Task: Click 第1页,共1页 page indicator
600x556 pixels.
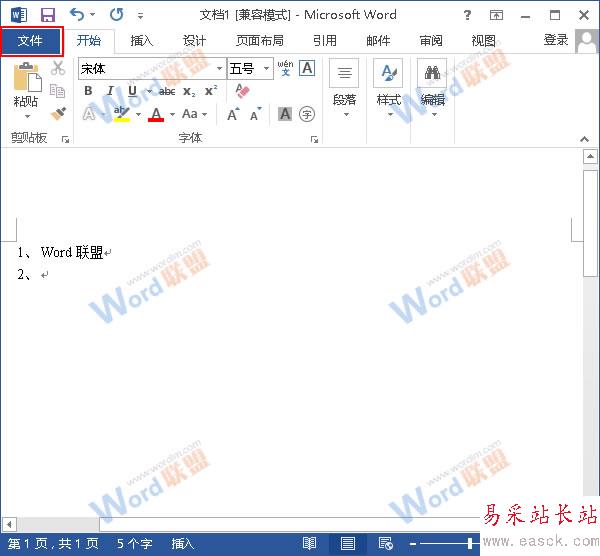Action: coord(53,543)
